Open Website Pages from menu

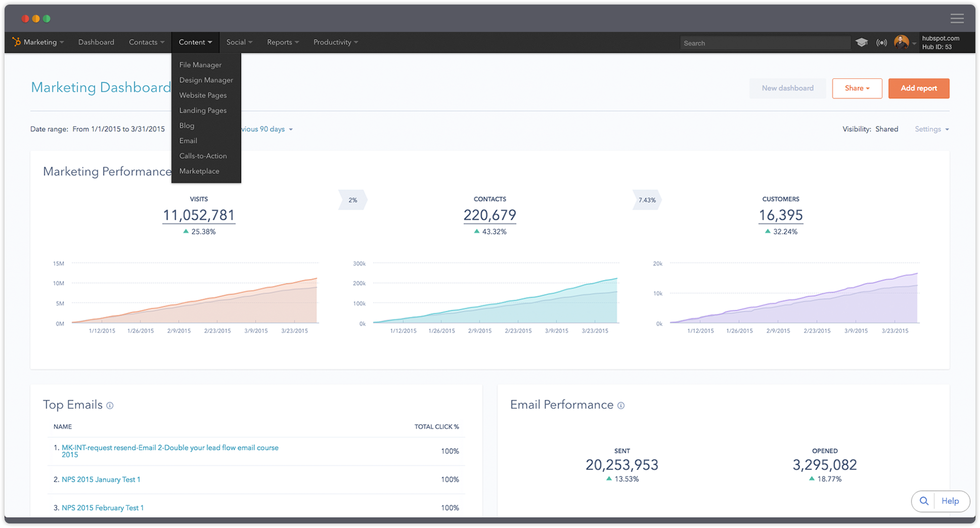tap(203, 95)
